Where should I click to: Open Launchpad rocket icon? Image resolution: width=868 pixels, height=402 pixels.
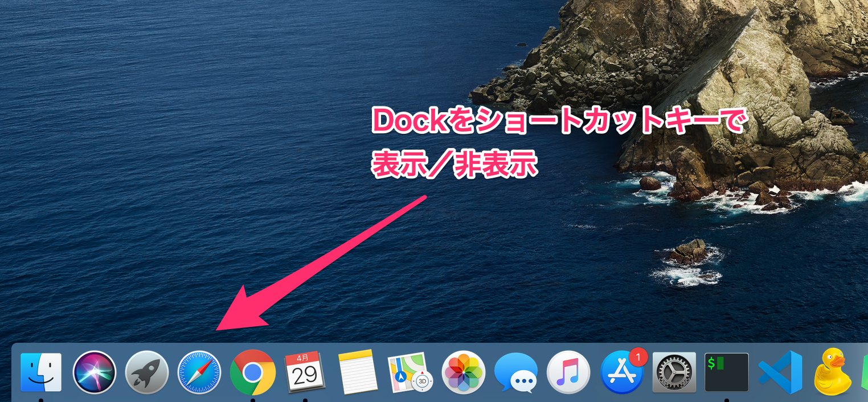tap(147, 372)
